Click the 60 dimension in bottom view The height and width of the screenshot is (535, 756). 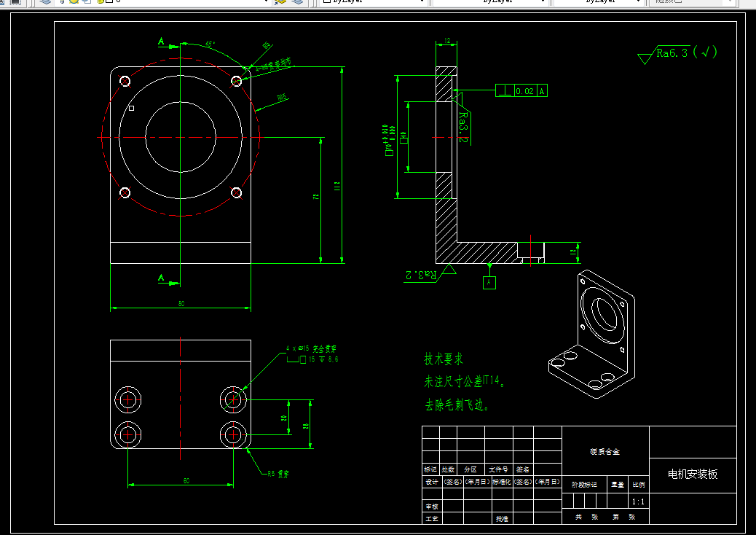pyautogui.click(x=186, y=480)
